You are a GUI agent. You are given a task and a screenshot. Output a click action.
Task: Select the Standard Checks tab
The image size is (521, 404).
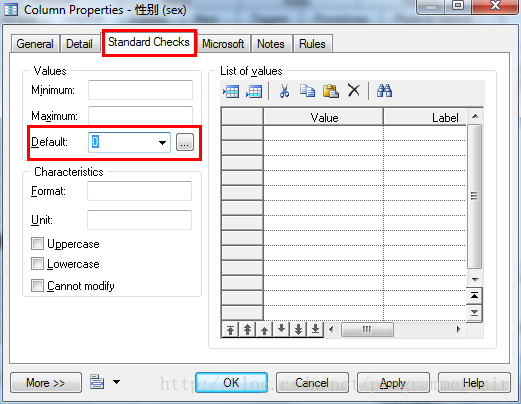click(149, 42)
